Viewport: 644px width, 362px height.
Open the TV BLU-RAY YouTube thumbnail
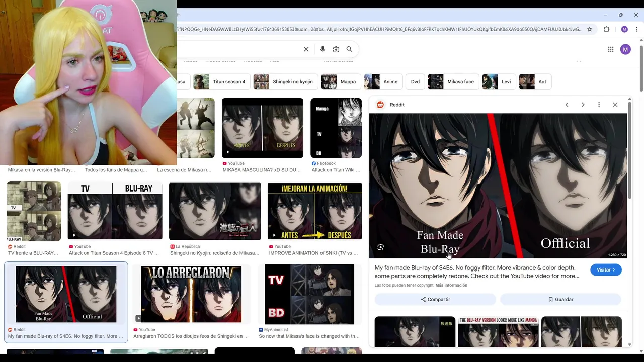point(115,211)
